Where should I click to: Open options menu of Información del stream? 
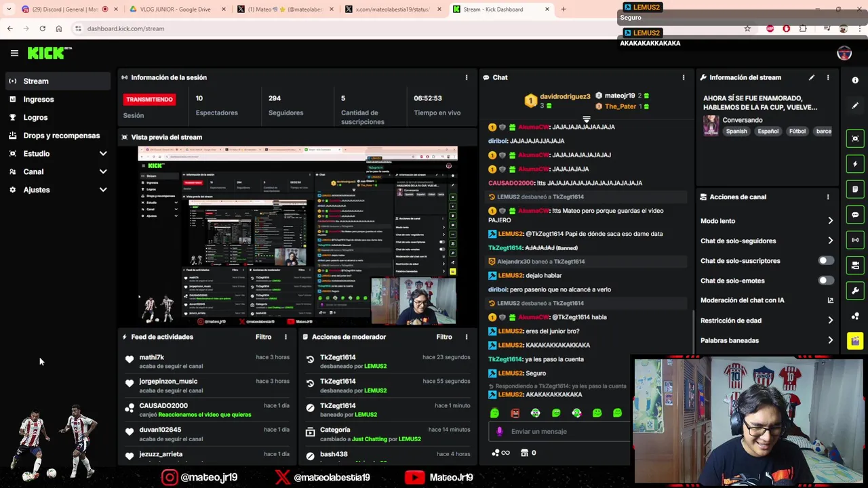[x=828, y=77]
